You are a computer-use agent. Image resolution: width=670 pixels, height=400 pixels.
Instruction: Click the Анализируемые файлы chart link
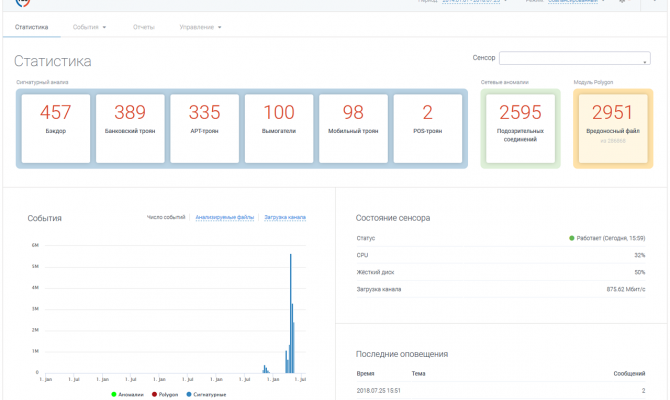(x=225, y=217)
